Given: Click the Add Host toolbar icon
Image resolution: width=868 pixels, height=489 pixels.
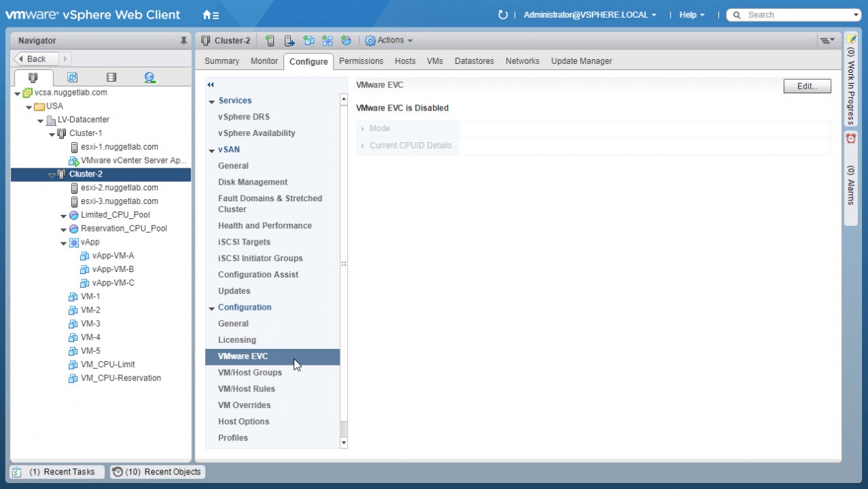Looking at the screenshot, I should (270, 41).
